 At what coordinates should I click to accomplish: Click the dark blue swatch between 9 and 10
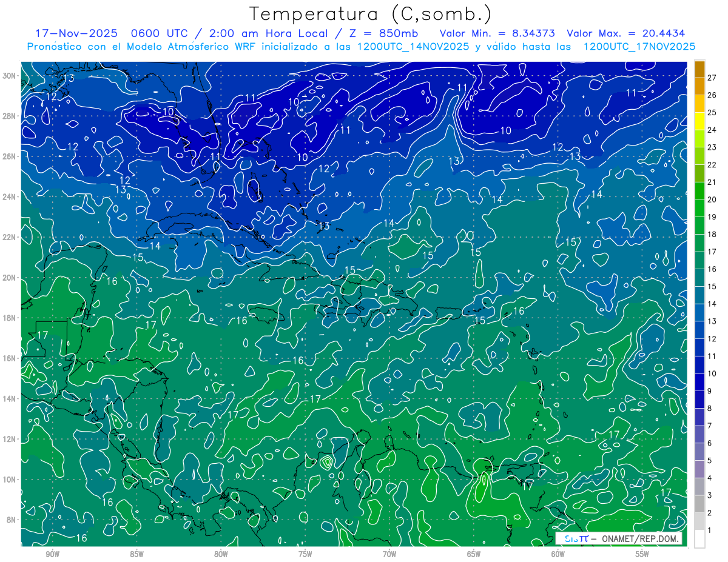click(x=699, y=382)
